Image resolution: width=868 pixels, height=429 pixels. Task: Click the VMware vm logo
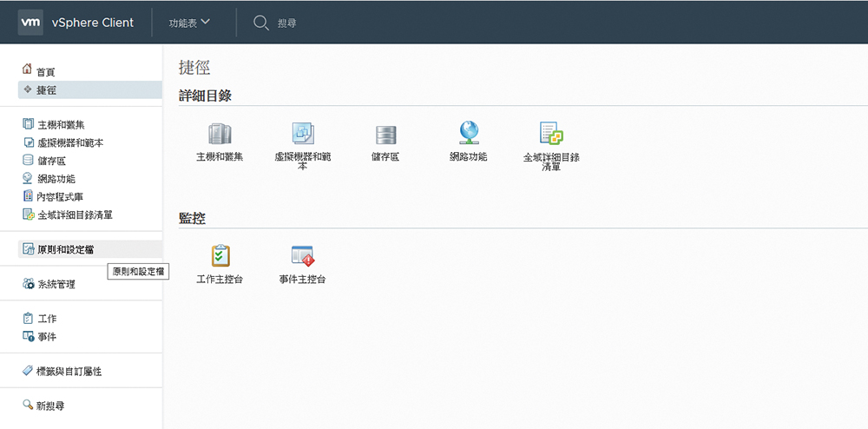pos(30,22)
